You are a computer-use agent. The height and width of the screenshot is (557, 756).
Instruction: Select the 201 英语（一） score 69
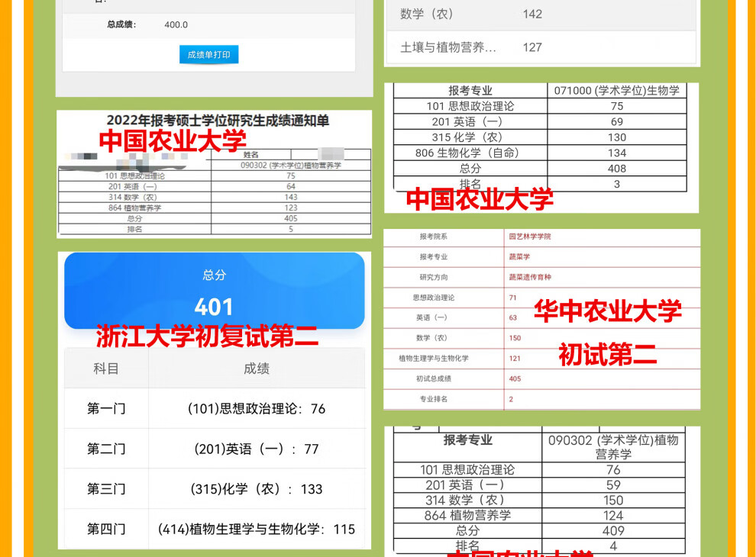click(x=617, y=121)
